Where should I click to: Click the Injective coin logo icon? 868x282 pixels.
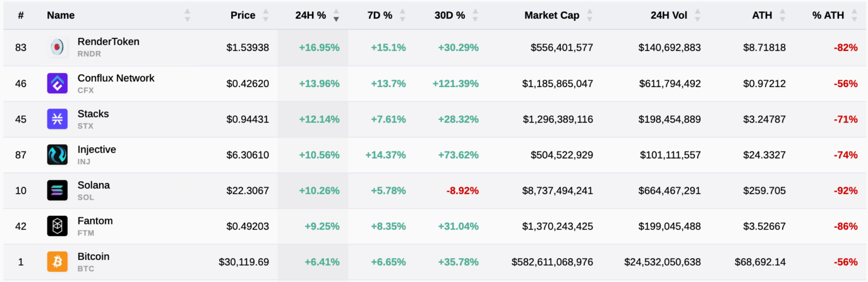[x=57, y=155]
